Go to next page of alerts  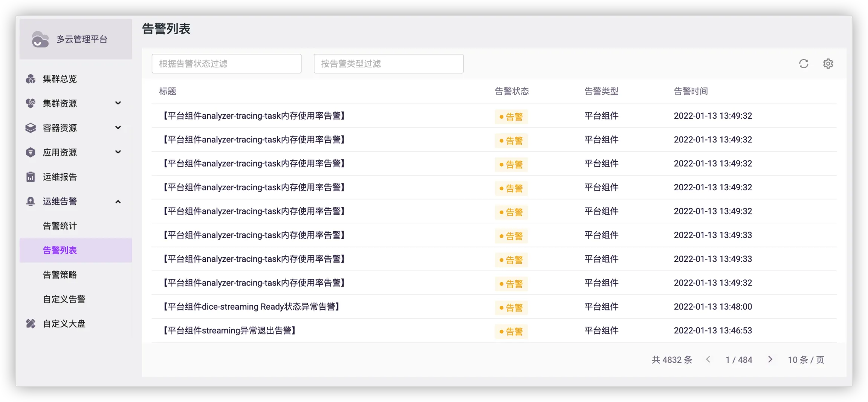tap(770, 359)
